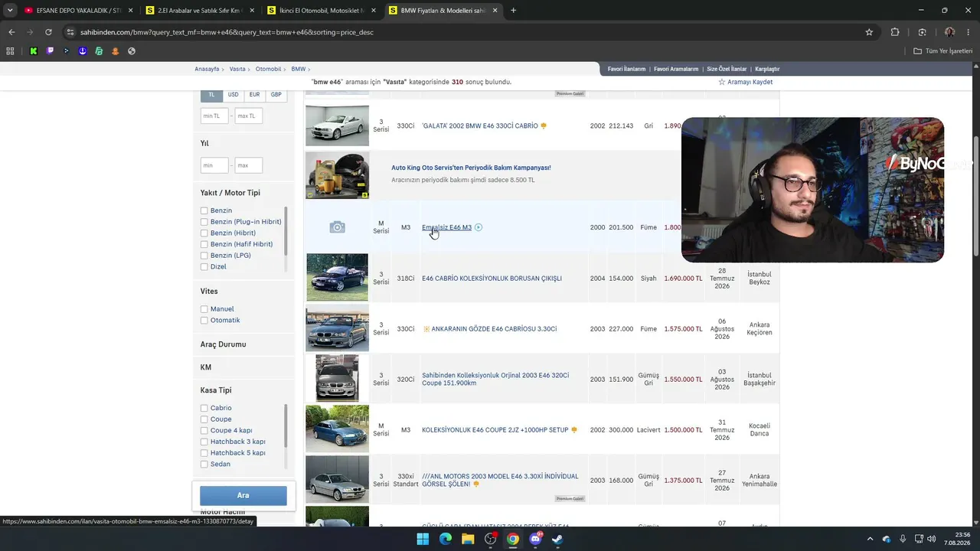
Task: Open the volume control in the tray
Action: [x=931, y=539]
